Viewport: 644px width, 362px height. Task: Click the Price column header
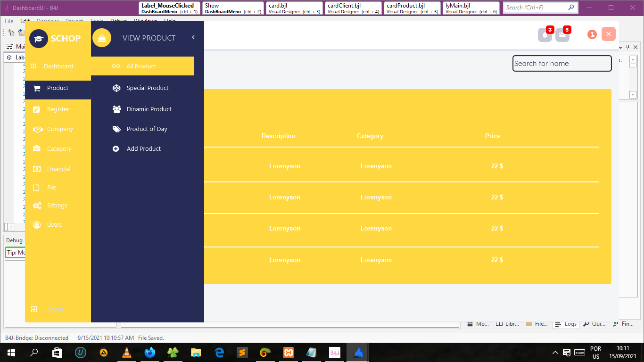point(493,136)
